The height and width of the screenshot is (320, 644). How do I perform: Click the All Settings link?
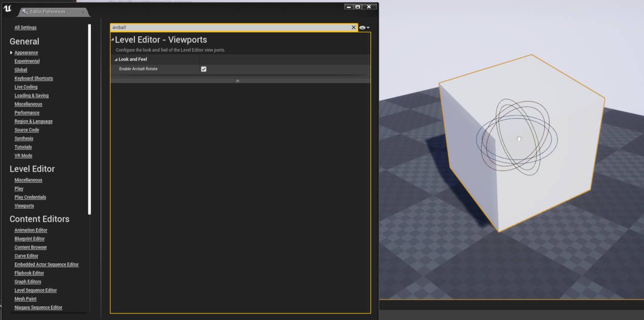click(x=26, y=27)
